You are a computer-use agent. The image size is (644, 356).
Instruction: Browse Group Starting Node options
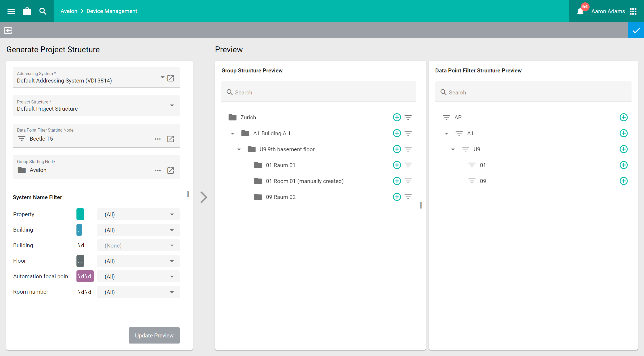click(x=158, y=171)
